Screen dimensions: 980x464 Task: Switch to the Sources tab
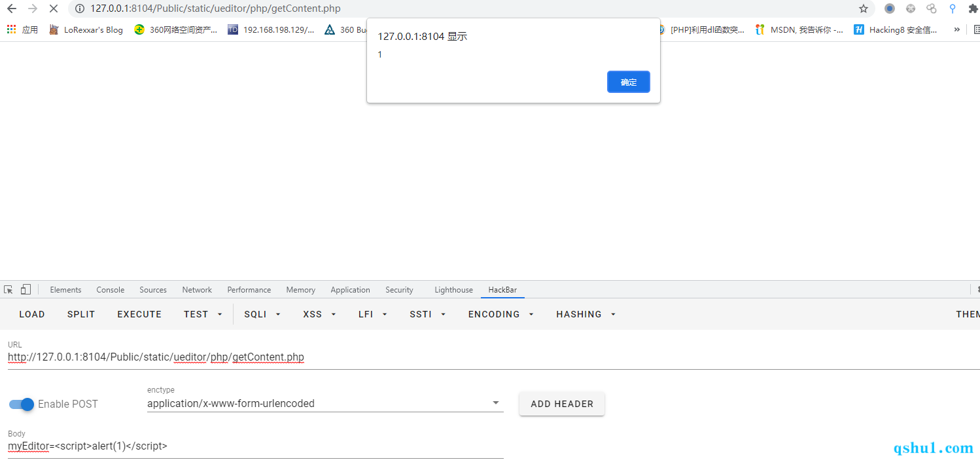point(153,290)
